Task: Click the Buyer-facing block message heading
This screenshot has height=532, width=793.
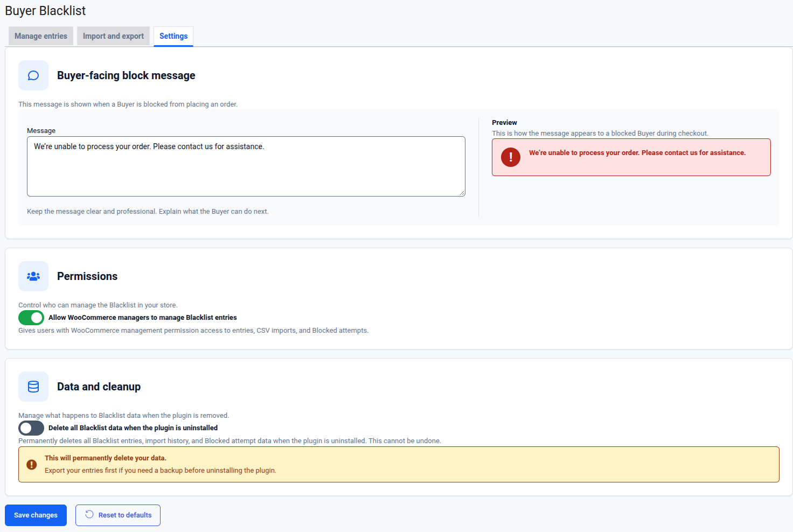Action: [x=126, y=75]
